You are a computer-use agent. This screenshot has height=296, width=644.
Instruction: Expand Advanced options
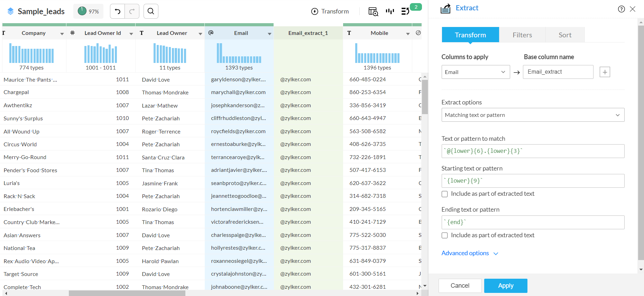click(x=469, y=253)
